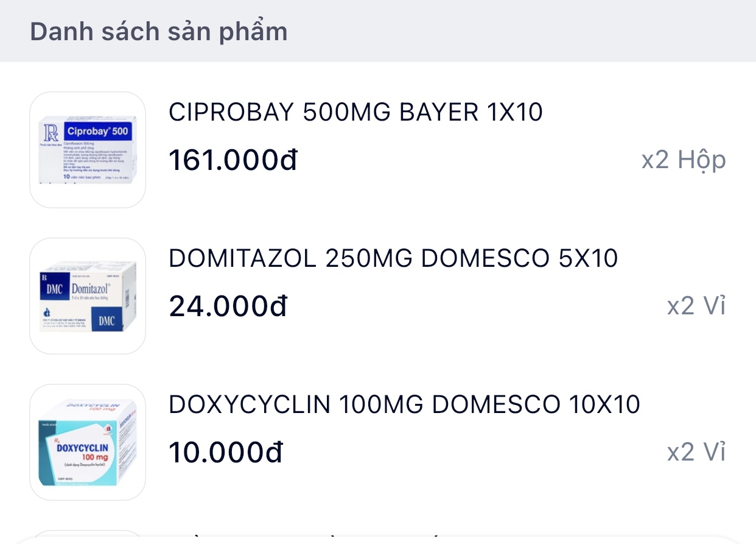Select the CIPROBAY 500MG BAYER 1X10 title
The height and width of the screenshot is (544, 756).
click(x=355, y=113)
